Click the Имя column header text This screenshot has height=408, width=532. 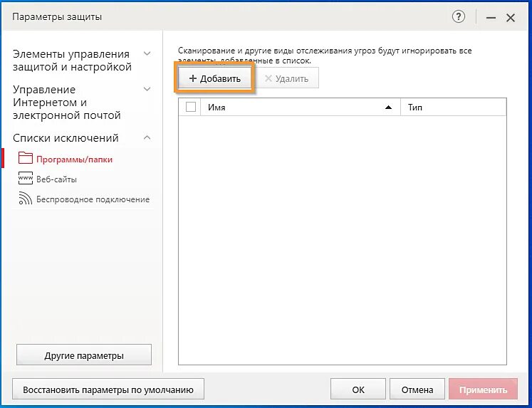click(217, 108)
